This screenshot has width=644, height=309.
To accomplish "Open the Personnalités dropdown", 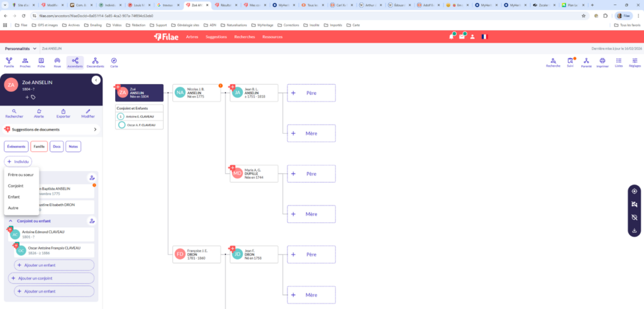I will coord(19,48).
